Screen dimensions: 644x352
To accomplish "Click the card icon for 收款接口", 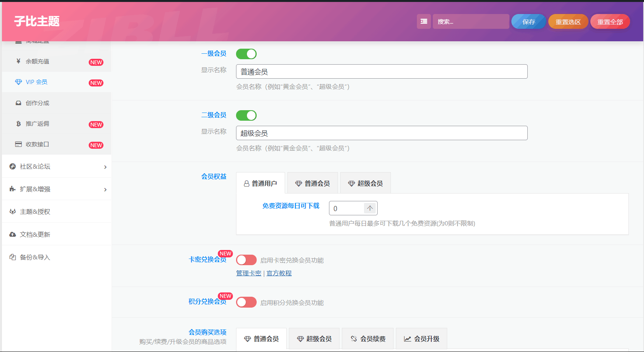I will coord(18,144).
